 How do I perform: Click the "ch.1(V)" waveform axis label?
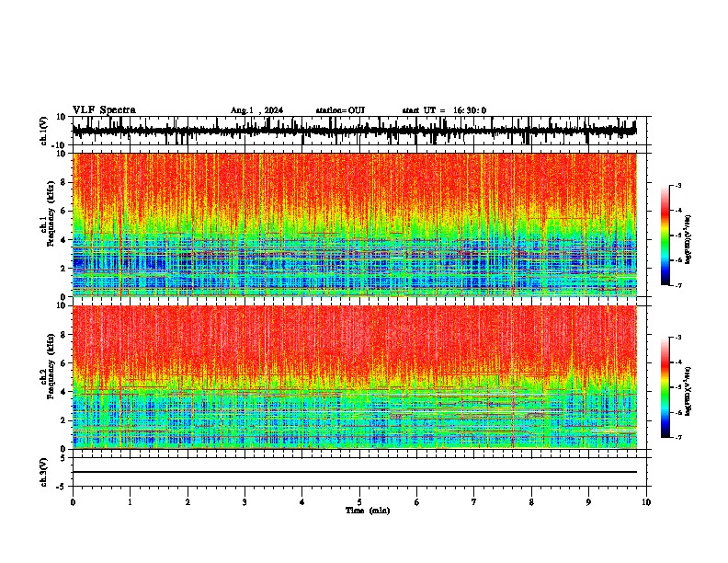click(43, 131)
